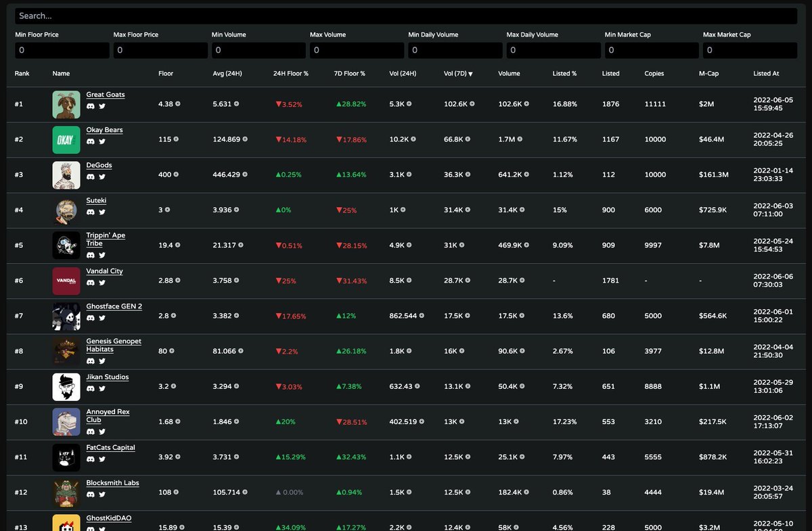This screenshot has width=812, height=531.
Task: Open Great Goats Discord icon
Action: (x=91, y=106)
